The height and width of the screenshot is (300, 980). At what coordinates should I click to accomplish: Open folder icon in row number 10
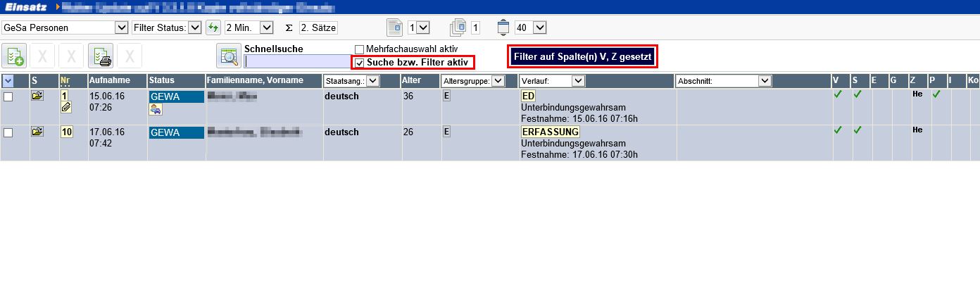point(37,131)
